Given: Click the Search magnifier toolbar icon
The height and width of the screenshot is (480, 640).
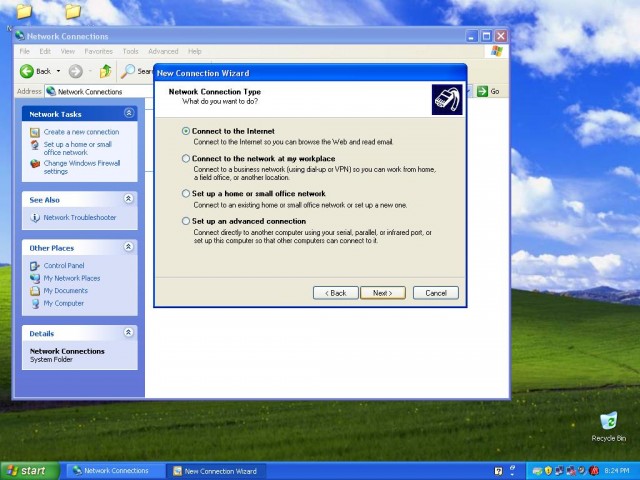Looking at the screenshot, I should (128, 71).
